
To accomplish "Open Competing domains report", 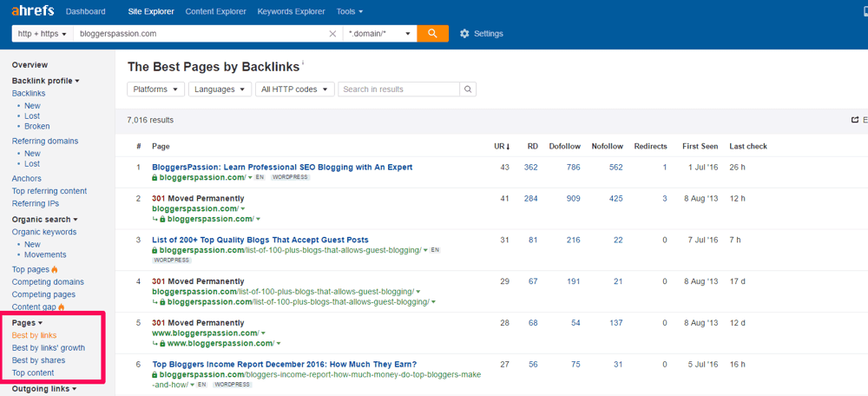I will [48, 282].
